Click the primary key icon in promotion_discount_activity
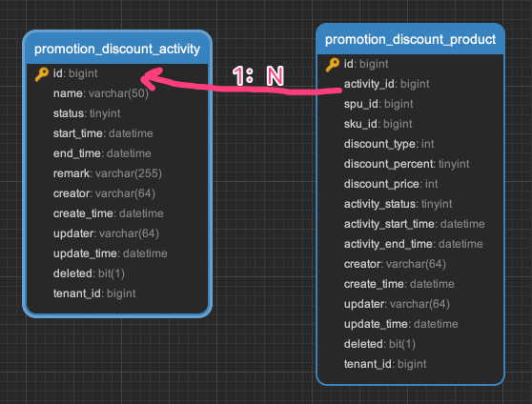 (42, 74)
